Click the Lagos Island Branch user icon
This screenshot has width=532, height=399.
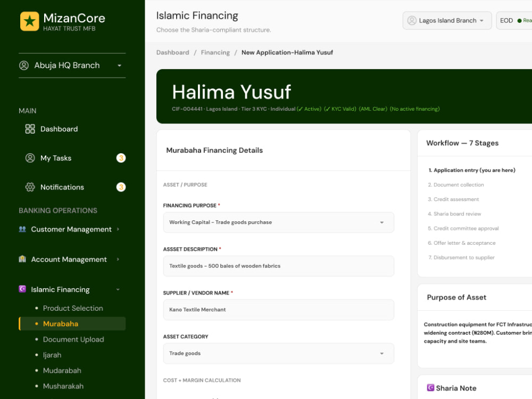coord(412,20)
